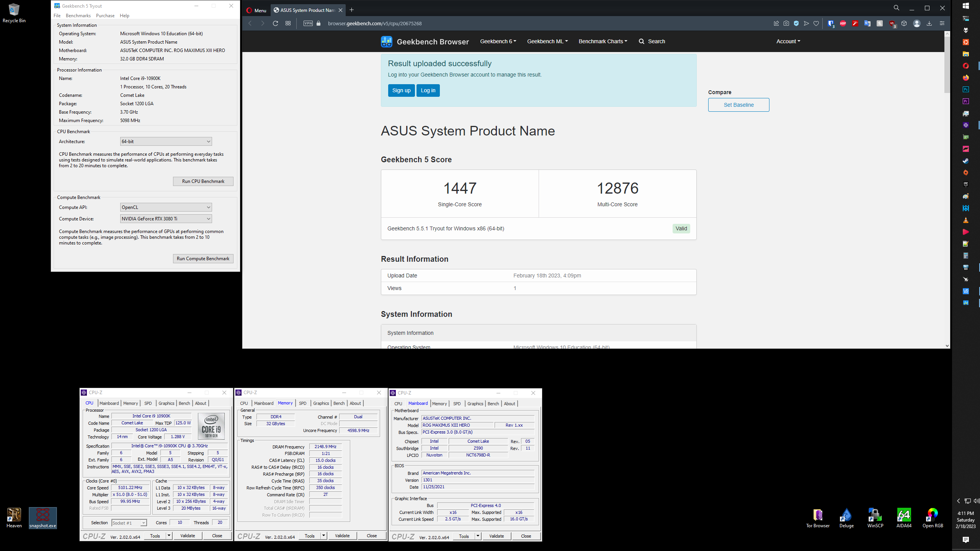The width and height of the screenshot is (980, 551).
Task: Open the uBlock Origin extension icon
Action: pos(892,23)
